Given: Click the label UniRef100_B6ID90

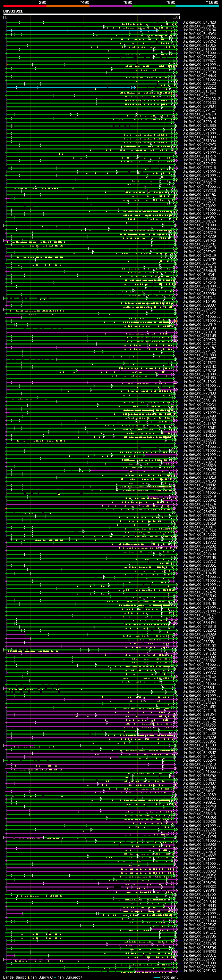Looking at the screenshot, I should (x=199, y=141).
